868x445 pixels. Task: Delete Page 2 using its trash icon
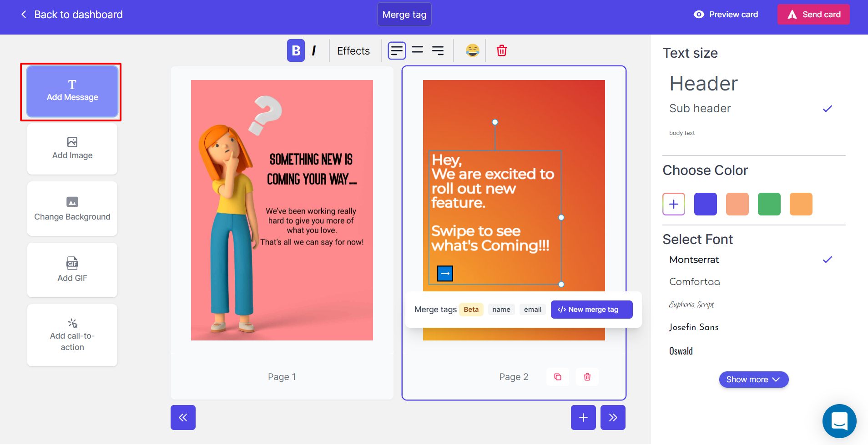pos(587,377)
